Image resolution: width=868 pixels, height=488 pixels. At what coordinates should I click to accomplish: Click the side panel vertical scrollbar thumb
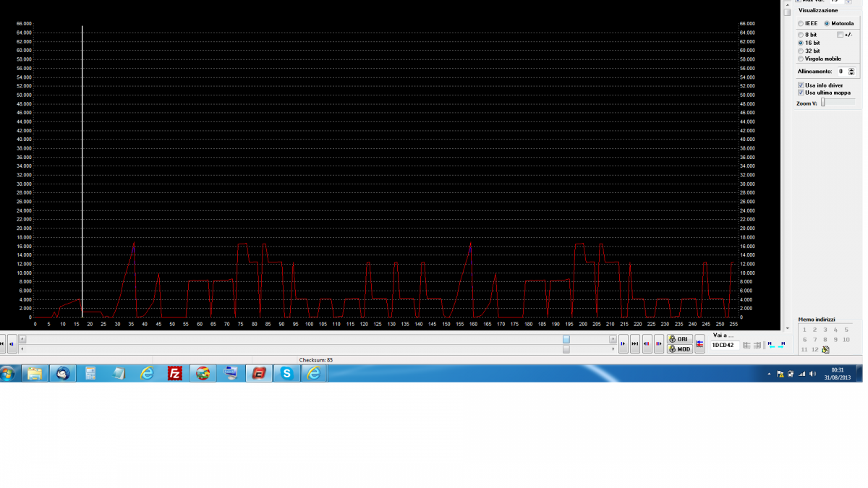[787, 12]
